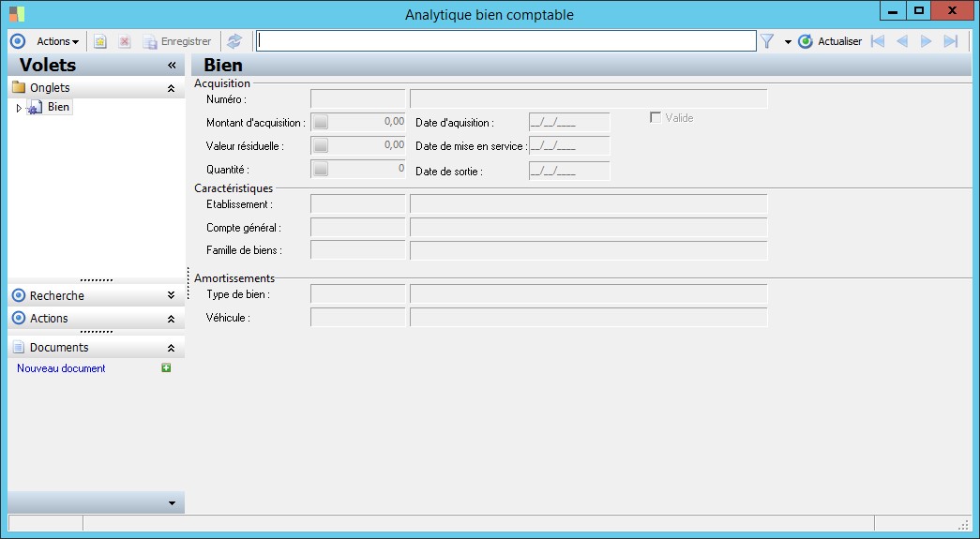Click the Actions section circle icon

(19, 318)
